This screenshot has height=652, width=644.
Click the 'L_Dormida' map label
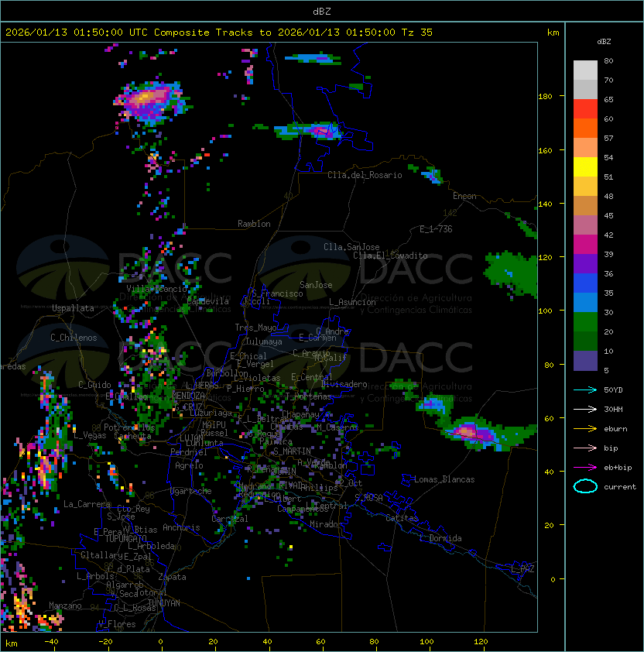pyautogui.click(x=440, y=538)
